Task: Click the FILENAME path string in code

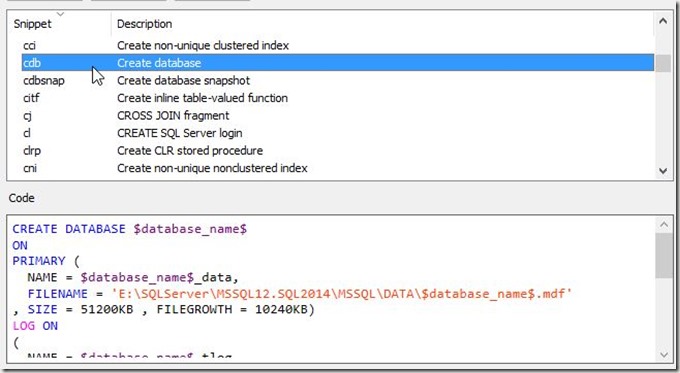Action: [x=342, y=294]
